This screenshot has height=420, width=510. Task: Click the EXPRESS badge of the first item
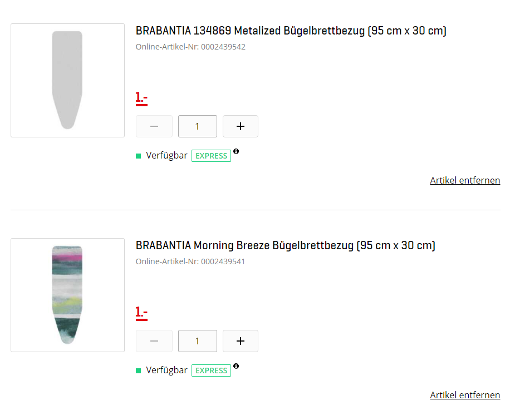pos(211,156)
